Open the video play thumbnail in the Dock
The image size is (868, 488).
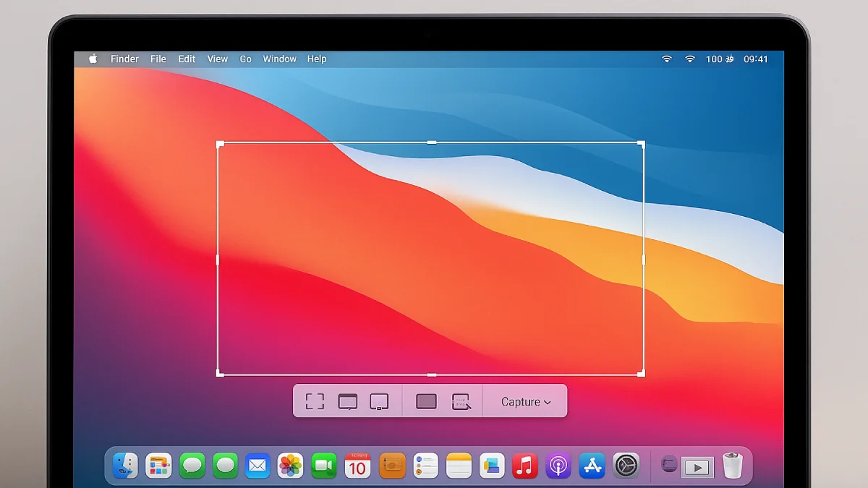click(697, 468)
